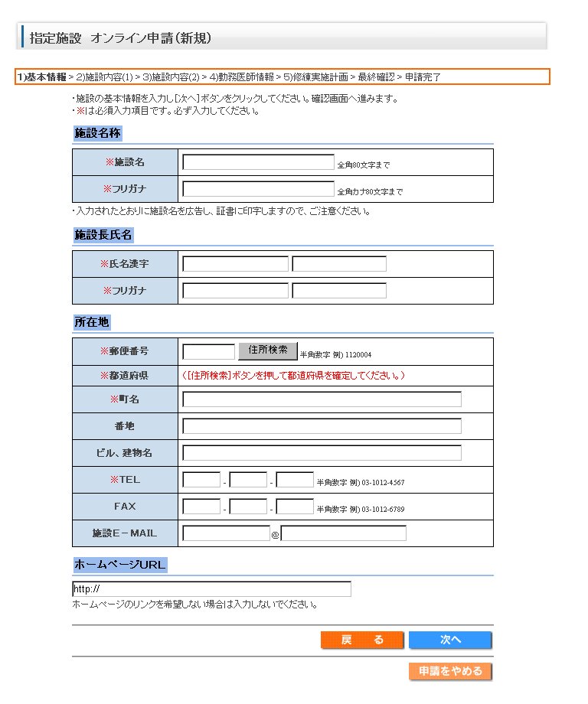Focus the E-MAIL local part field
The height and width of the screenshot is (704, 588).
(226, 533)
